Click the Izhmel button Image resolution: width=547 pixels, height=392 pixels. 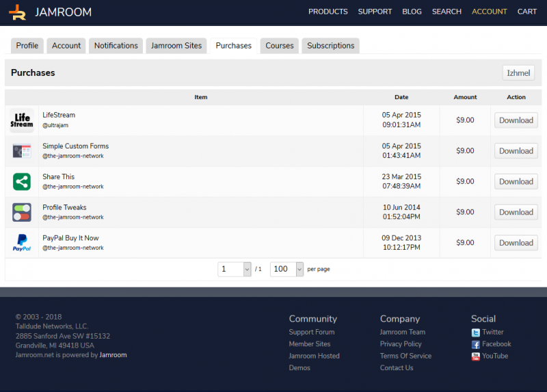pyautogui.click(x=518, y=73)
